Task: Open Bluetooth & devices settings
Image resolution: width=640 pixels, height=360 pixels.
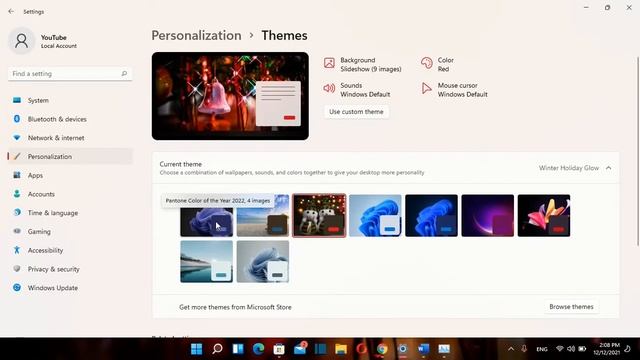Action: tap(70, 119)
